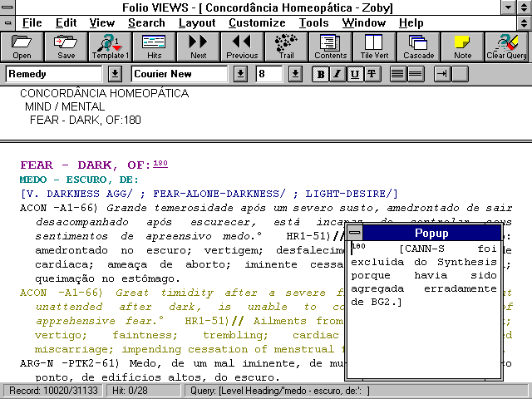Click the Courier New font field
This screenshot has height=399, width=532.
coord(180,74)
